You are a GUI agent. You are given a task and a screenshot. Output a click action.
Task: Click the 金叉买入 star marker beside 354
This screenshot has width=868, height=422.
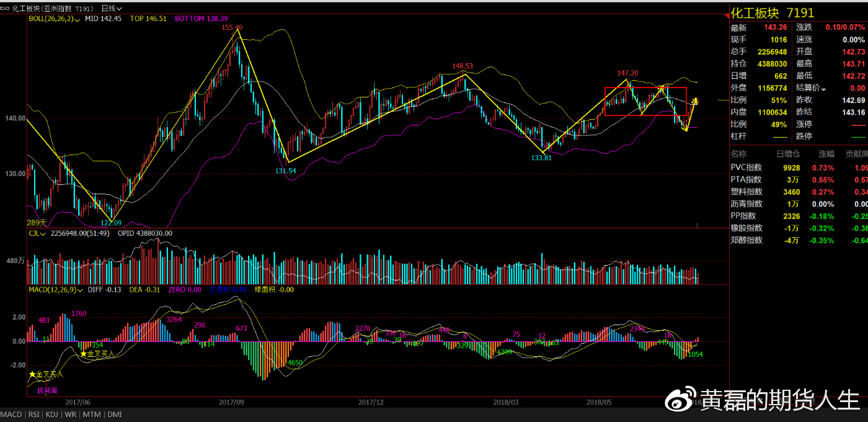(x=84, y=353)
